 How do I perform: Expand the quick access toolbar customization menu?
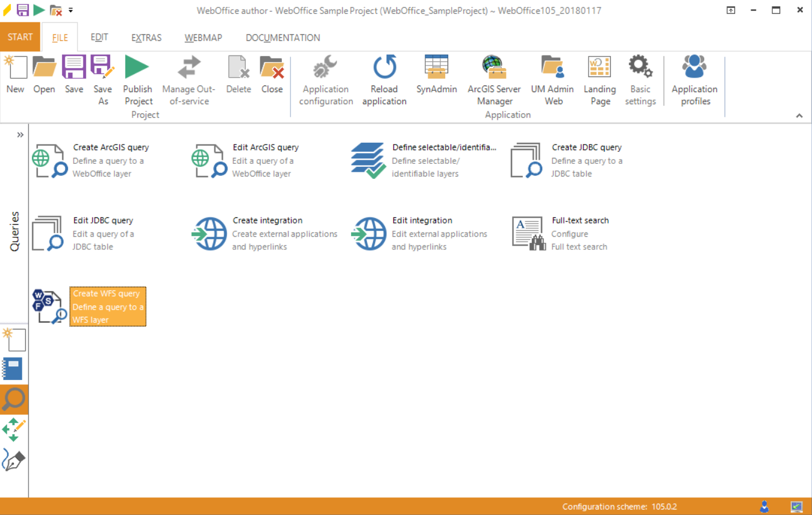tap(70, 10)
